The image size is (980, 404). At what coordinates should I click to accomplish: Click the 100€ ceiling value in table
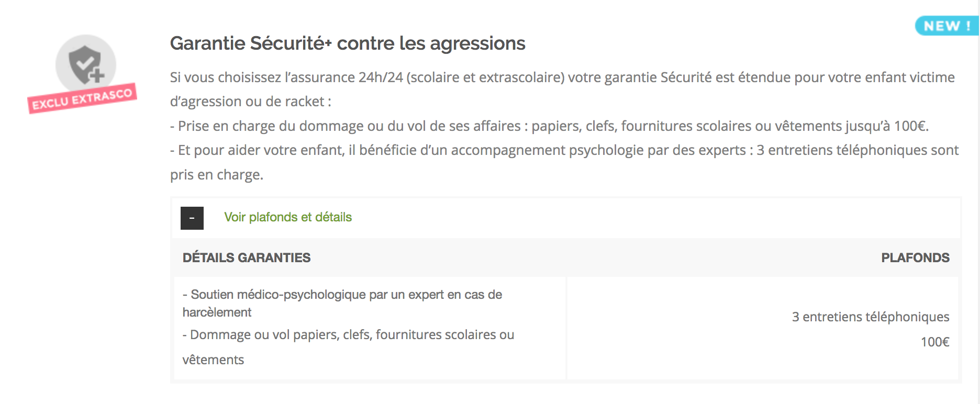935,342
